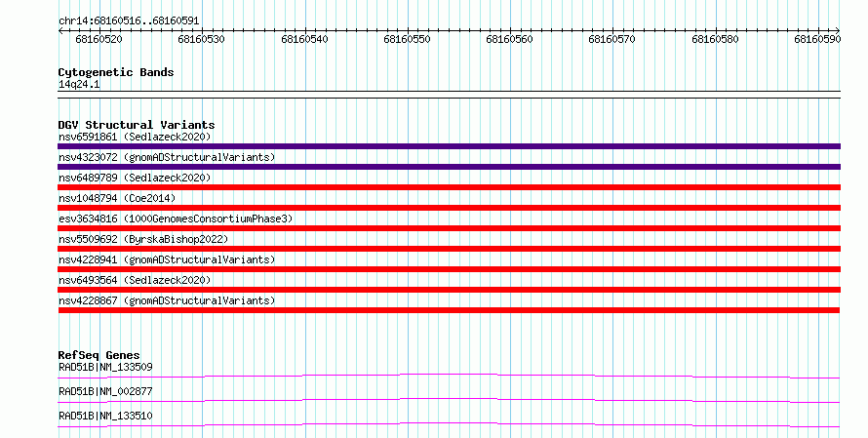Image resolution: width=868 pixels, height=438 pixels.
Task: Click ruler position 68160540
Action: pos(304,39)
